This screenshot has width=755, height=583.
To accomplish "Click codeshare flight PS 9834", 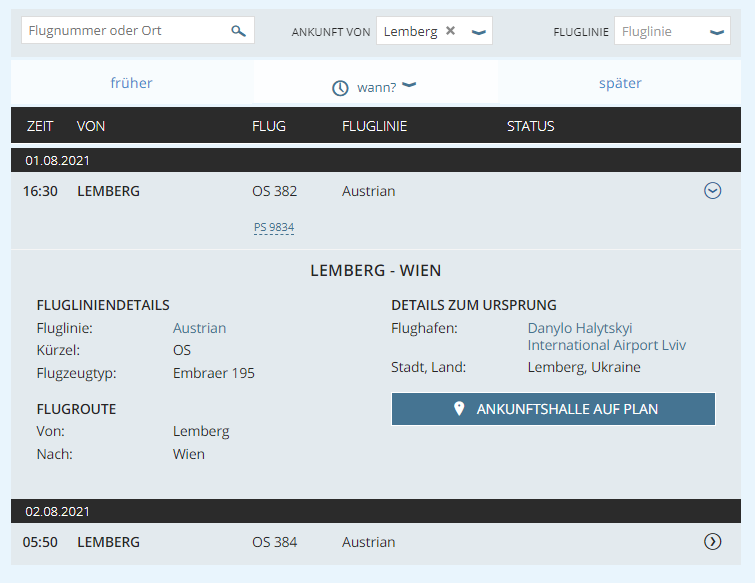I will point(274,228).
